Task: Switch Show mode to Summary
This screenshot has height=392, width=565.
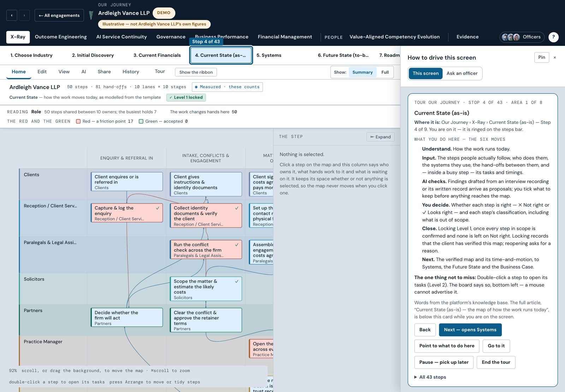Action: point(362,72)
